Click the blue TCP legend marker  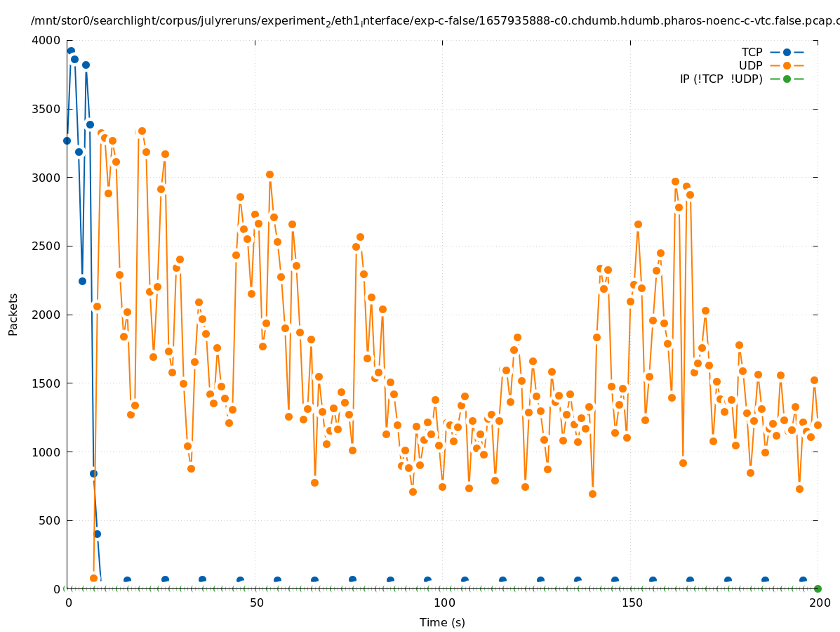(787, 52)
